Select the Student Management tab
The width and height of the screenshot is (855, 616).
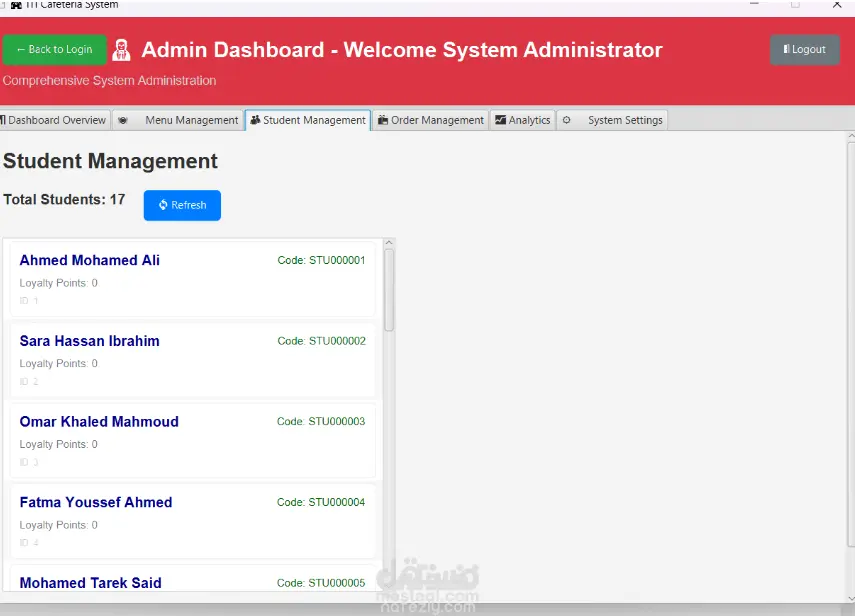(308, 120)
